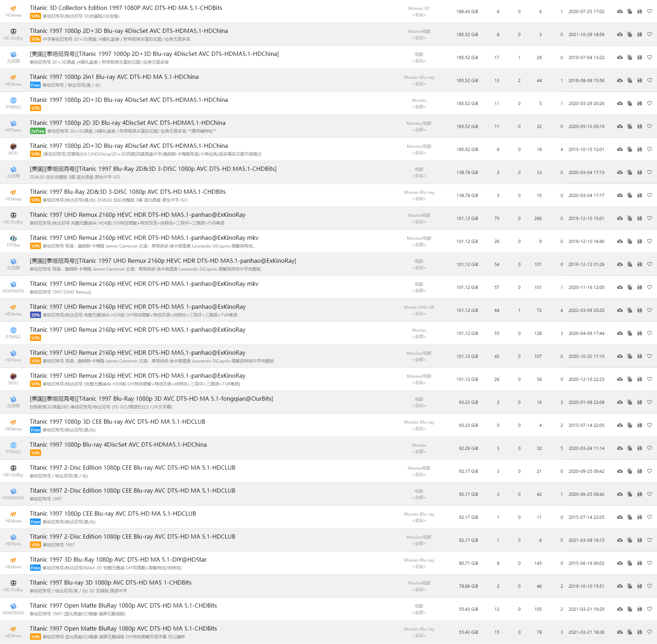The image size is (657, 644).
Task: Heart the 2019-12-12 01:26 UHD Remux row
Action: (x=650, y=265)
